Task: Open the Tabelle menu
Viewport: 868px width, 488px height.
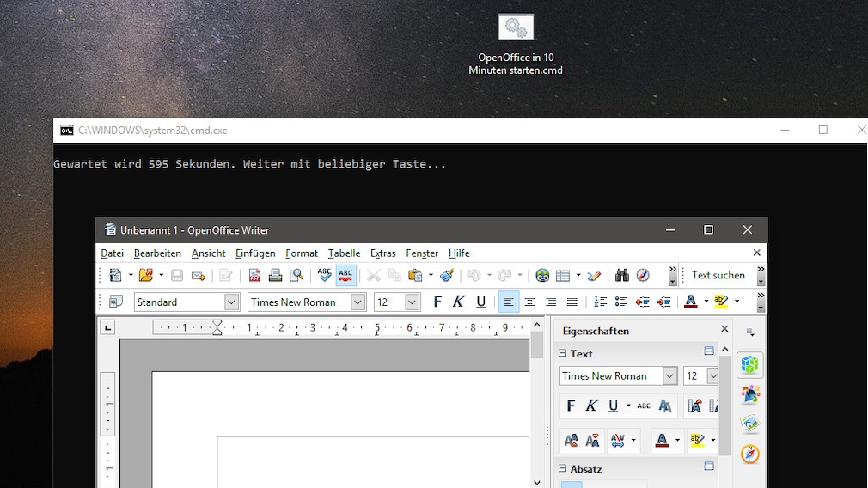Action: coord(344,253)
